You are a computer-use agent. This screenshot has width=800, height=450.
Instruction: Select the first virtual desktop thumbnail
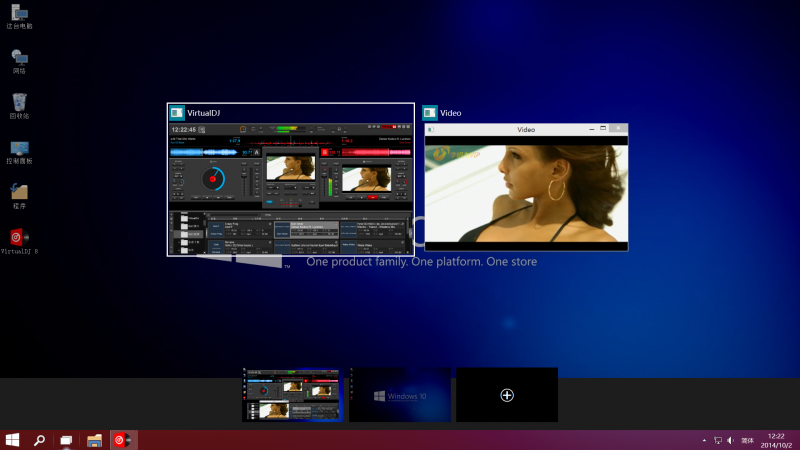tap(292, 395)
